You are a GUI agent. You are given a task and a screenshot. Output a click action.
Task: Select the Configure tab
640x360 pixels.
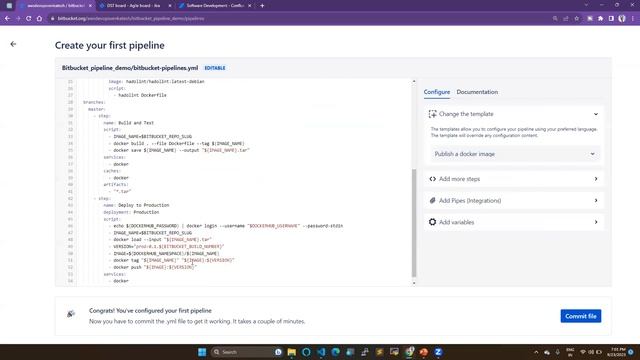pos(437,92)
